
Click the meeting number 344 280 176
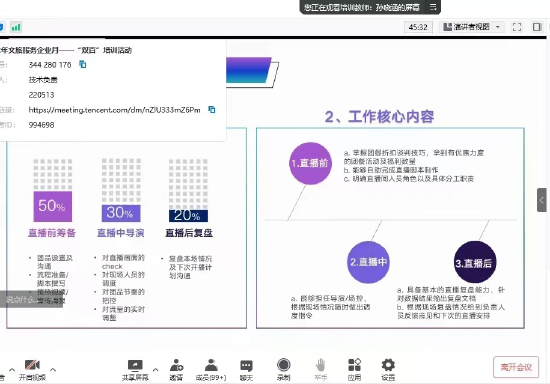coord(50,65)
